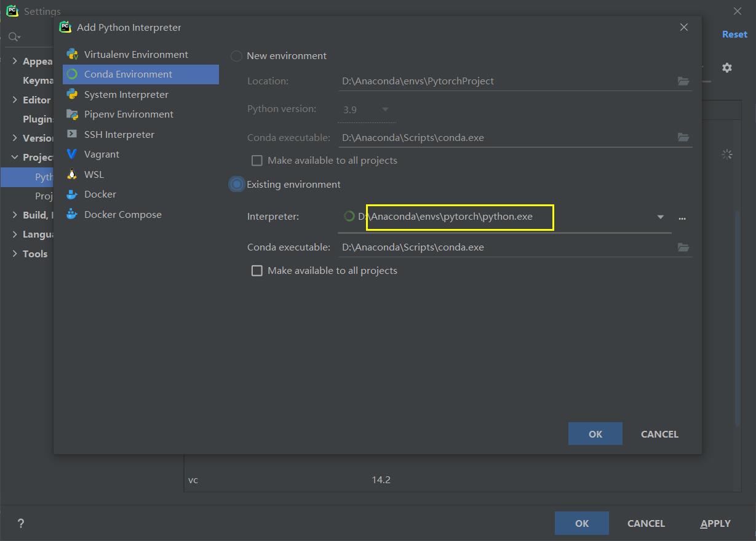Click the 14.2 version cell
The width and height of the screenshot is (756, 541).
point(381,479)
